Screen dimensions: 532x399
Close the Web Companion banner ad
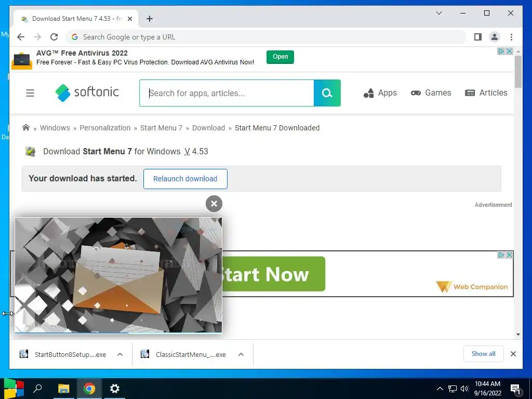(x=509, y=255)
